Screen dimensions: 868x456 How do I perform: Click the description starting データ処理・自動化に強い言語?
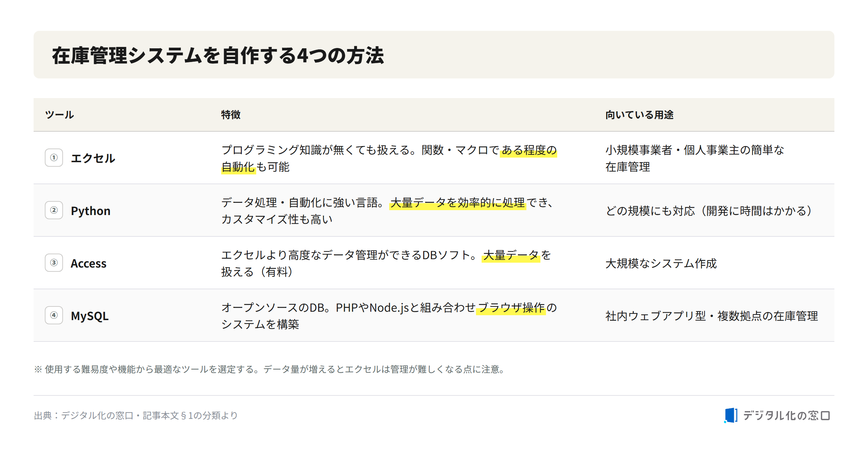388,211
